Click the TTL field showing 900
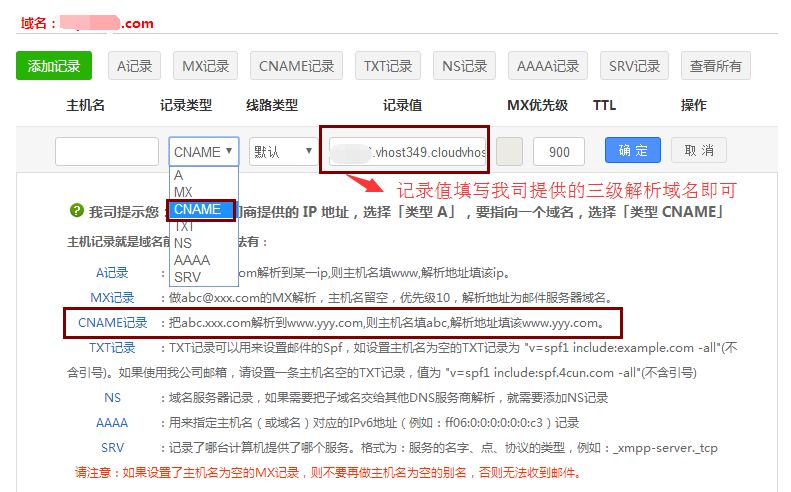 (x=559, y=151)
